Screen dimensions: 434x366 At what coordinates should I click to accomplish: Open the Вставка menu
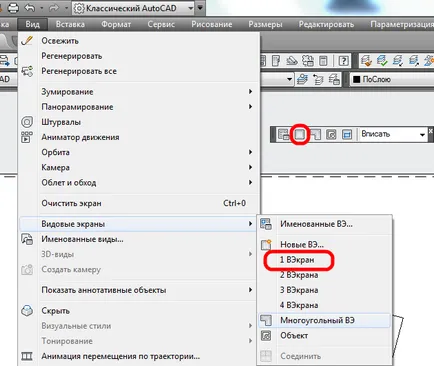(70, 24)
